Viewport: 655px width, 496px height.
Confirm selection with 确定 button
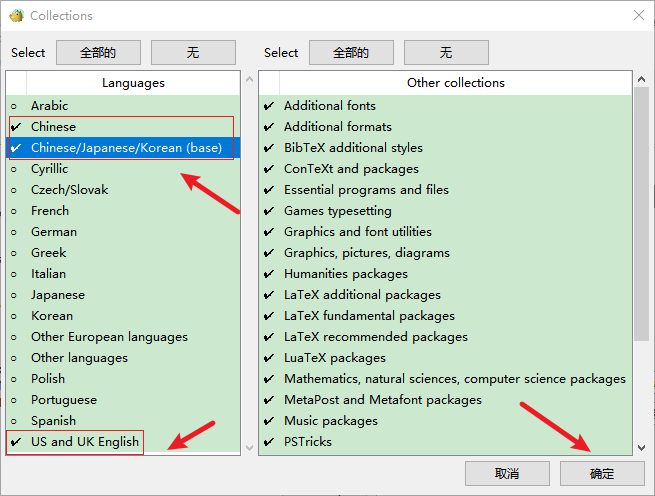(x=602, y=473)
